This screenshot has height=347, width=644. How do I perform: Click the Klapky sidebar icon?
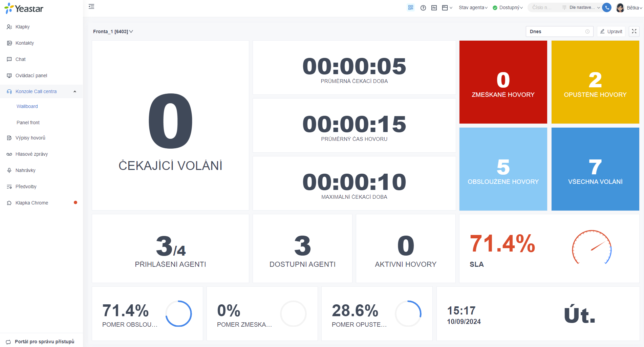9,27
